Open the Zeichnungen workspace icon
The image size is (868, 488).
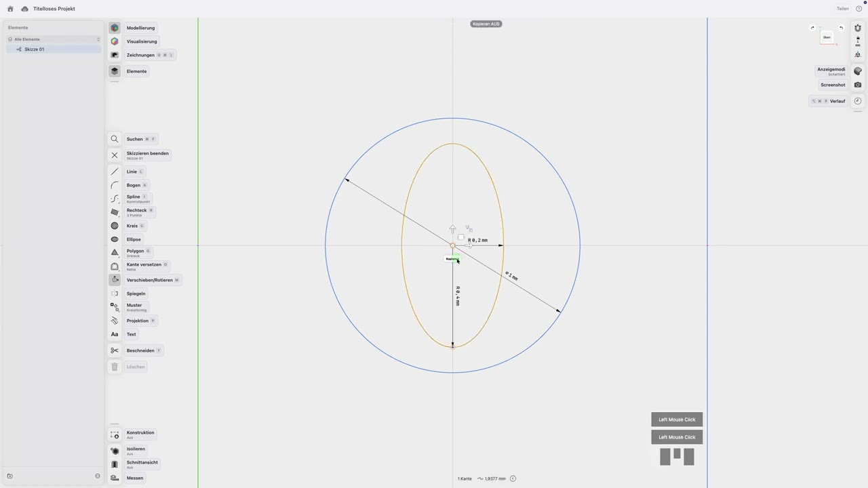point(115,55)
